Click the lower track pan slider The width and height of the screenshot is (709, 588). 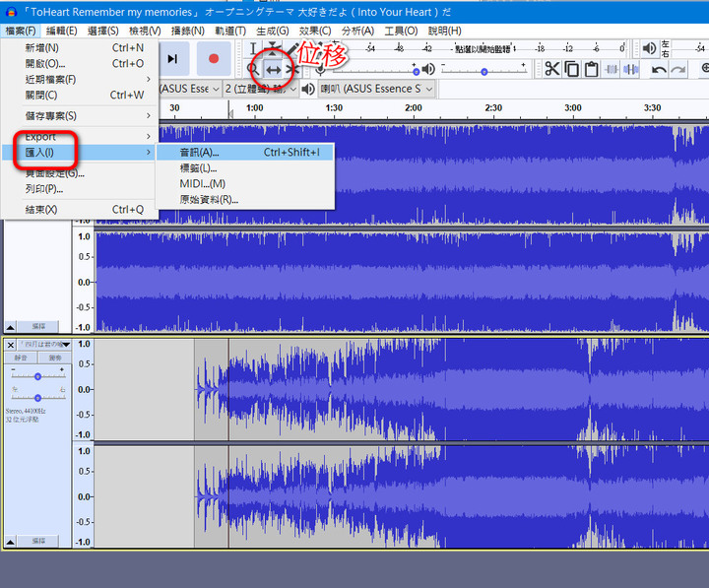38,397
